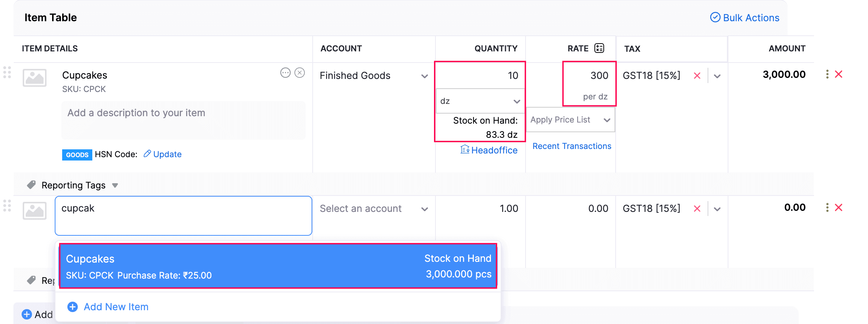This screenshot has width=868, height=324.
Task: Click the drag handle dots beside Cupcakes row
Action: point(7,73)
